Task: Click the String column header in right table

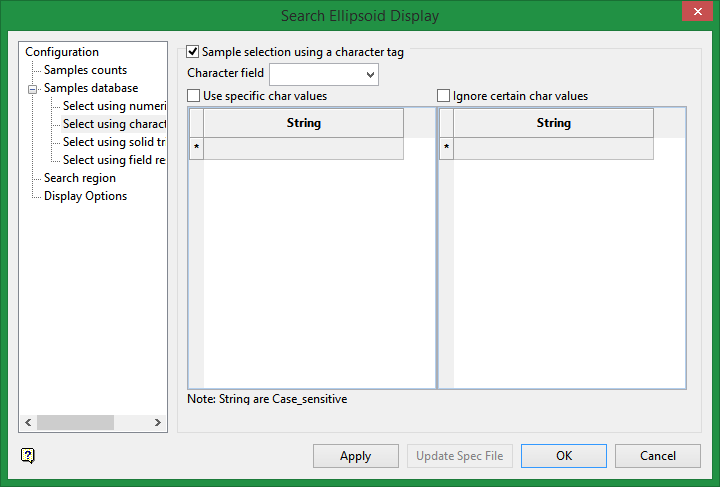Action: point(553,123)
